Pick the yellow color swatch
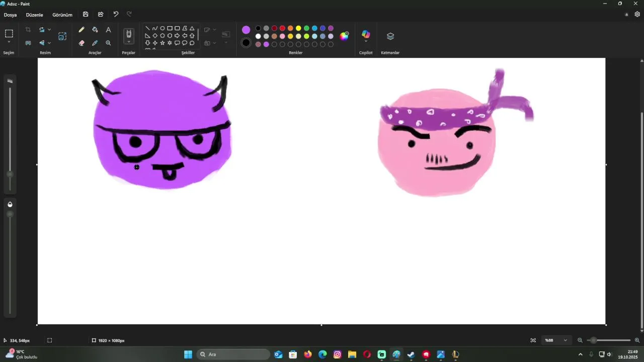The height and width of the screenshot is (362, 644). click(x=298, y=28)
